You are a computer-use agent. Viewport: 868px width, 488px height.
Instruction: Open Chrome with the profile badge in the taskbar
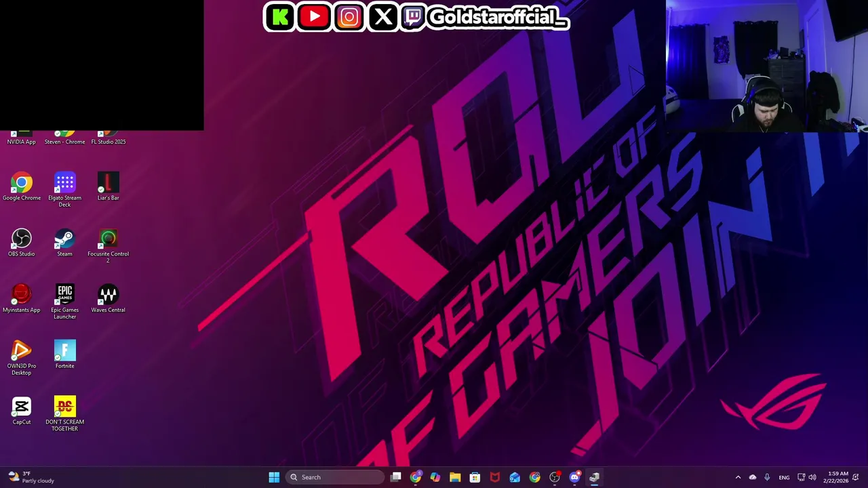[x=416, y=477]
